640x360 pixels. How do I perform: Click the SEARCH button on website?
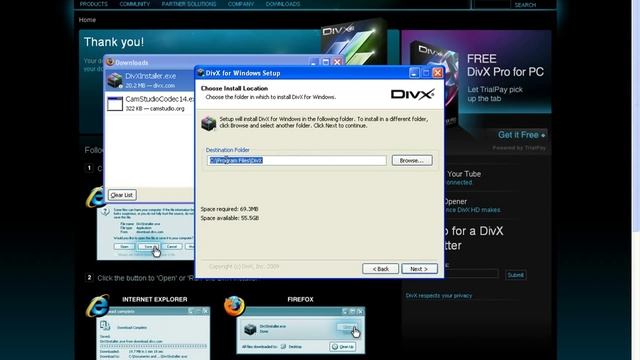pyautogui.click(x=525, y=5)
